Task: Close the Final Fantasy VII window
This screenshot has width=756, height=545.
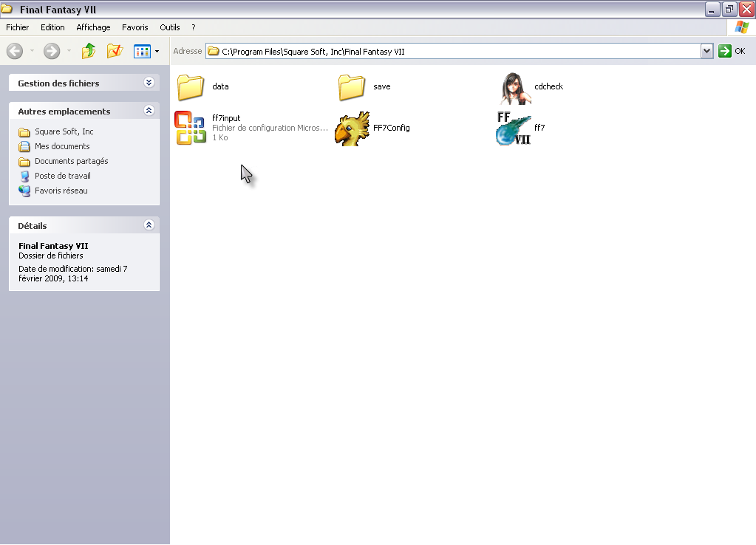Action: tap(746, 9)
